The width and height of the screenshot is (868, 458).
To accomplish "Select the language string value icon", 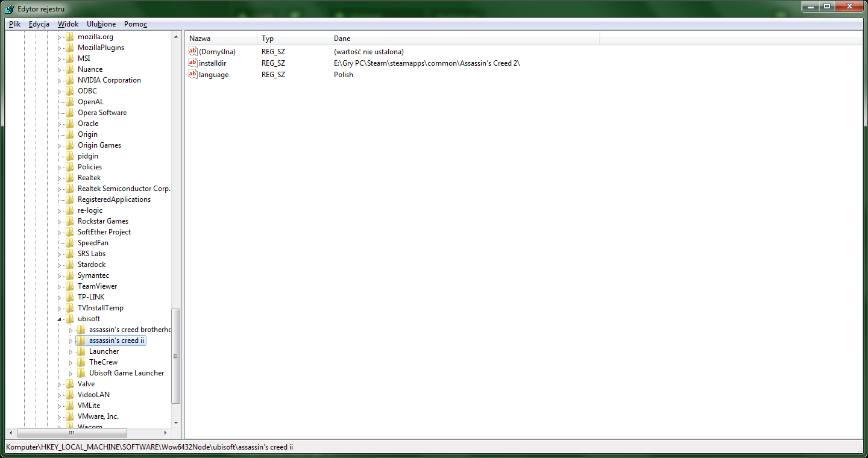I will point(193,74).
